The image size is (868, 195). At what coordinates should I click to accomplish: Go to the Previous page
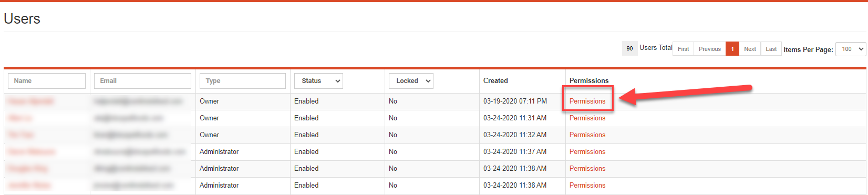(709, 49)
